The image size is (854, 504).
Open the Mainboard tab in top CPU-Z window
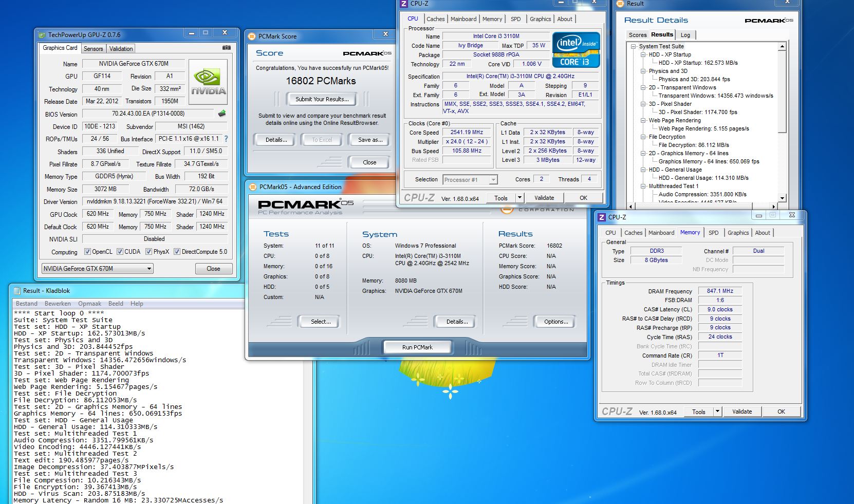click(x=463, y=19)
